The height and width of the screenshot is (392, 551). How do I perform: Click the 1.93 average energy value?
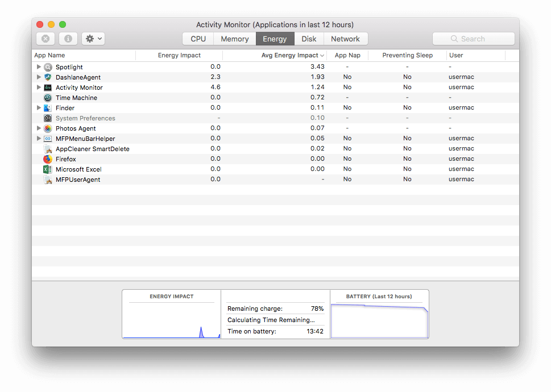tap(317, 77)
